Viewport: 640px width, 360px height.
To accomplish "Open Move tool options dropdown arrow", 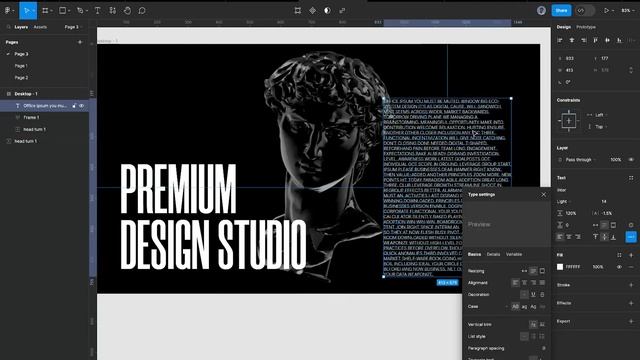I will coord(33,11).
